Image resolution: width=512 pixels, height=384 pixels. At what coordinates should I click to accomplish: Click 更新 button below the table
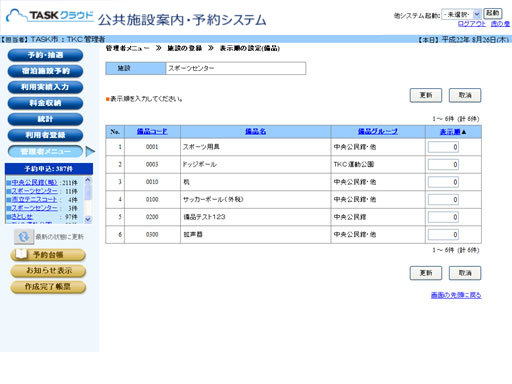426,273
